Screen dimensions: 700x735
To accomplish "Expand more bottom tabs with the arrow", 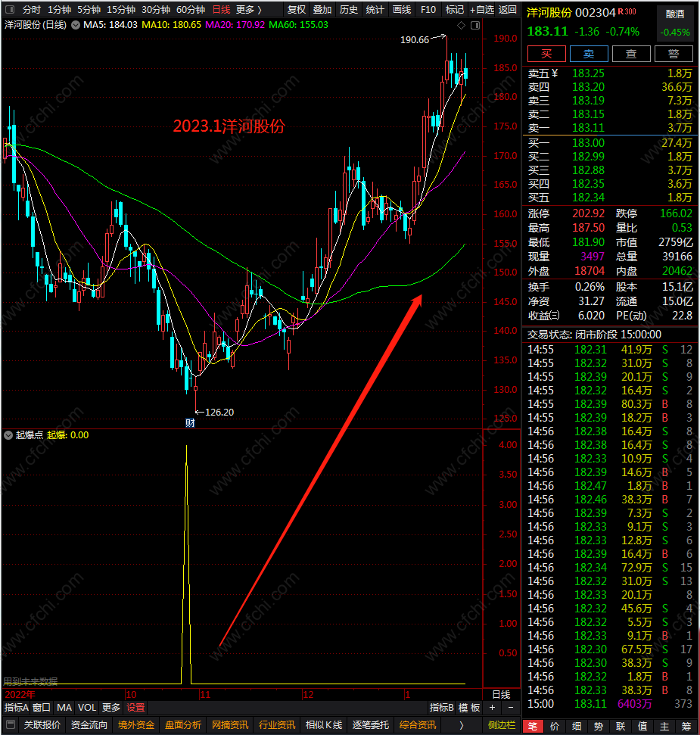I will (462, 724).
